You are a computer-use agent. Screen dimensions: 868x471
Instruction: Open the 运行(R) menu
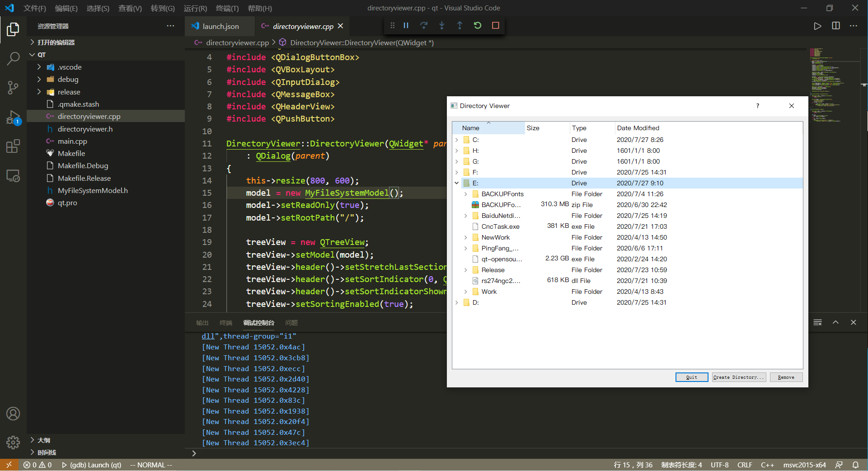(195, 8)
